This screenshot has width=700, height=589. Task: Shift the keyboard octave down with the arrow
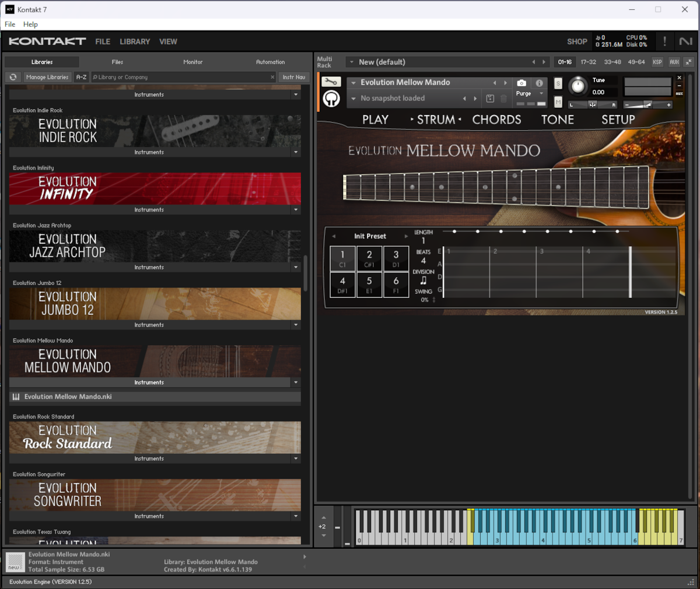click(x=324, y=536)
